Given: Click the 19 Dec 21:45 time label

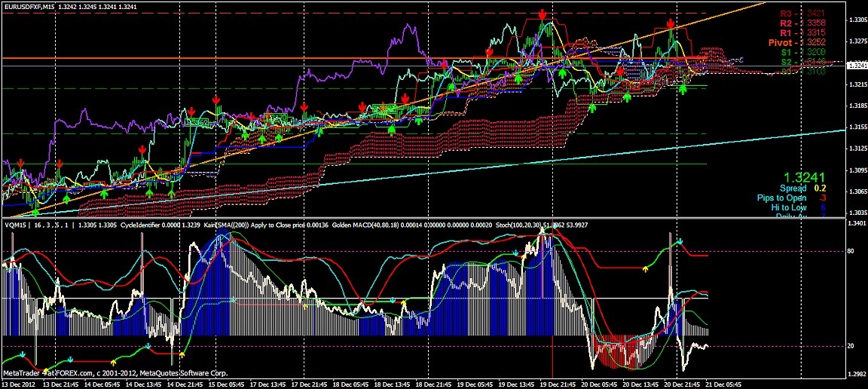Looking at the screenshot, I should 558,384.
